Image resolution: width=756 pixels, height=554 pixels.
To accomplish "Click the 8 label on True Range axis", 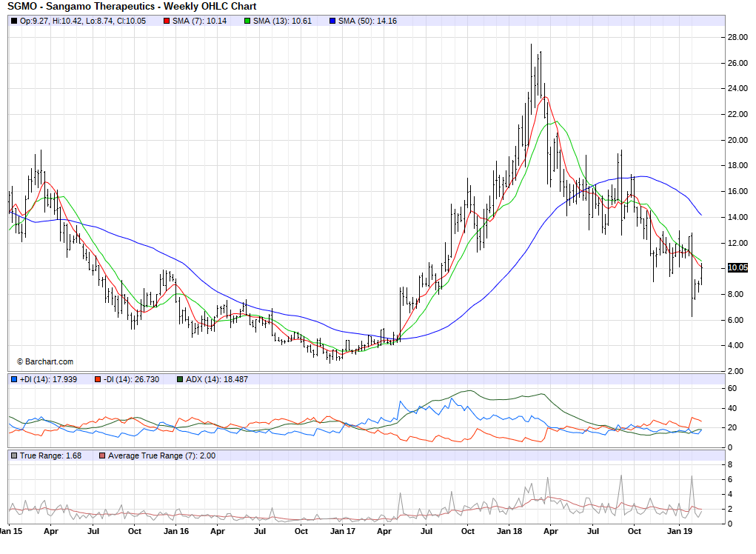I will [x=730, y=465].
